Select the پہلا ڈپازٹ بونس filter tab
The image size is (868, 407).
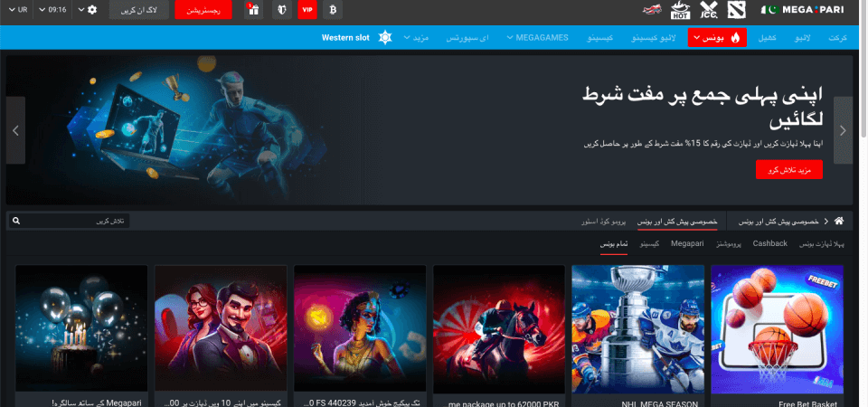pyautogui.click(x=822, y=243)
